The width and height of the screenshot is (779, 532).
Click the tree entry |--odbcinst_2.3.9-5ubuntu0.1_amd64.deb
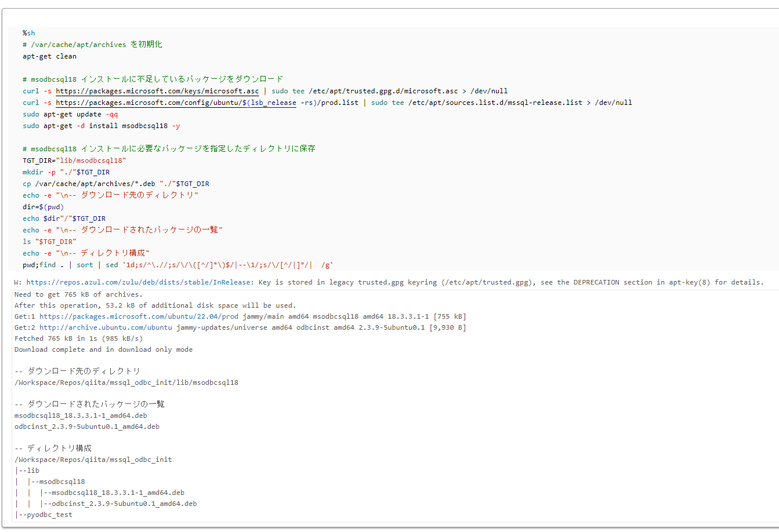[118, 504]
